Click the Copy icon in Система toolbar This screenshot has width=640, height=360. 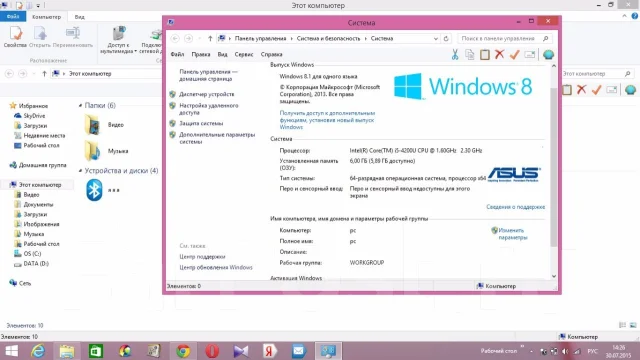pyautogui.click(x=470, y=54)
